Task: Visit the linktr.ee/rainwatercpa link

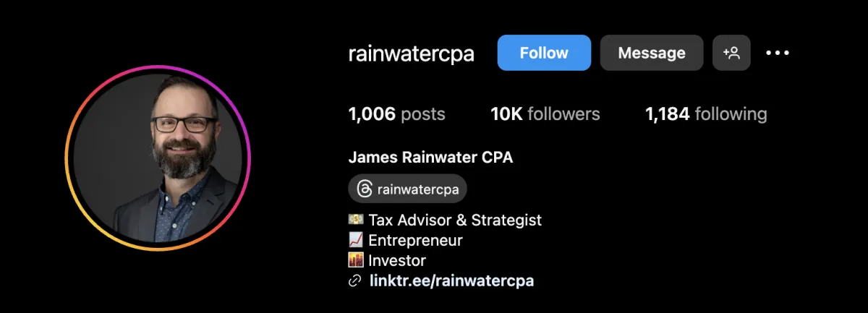Action: [x=451, y=281]
